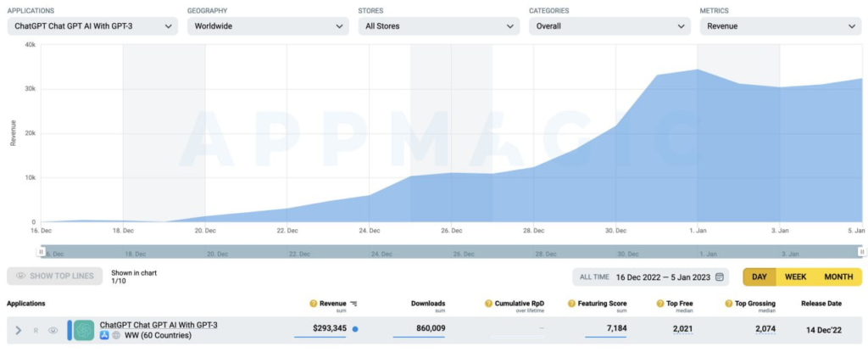This screenshot has width=868, height=352.
Task: Open the date range picker 16 Dec 2022 – 5 Jan 2023
Action: coord(650,277)
